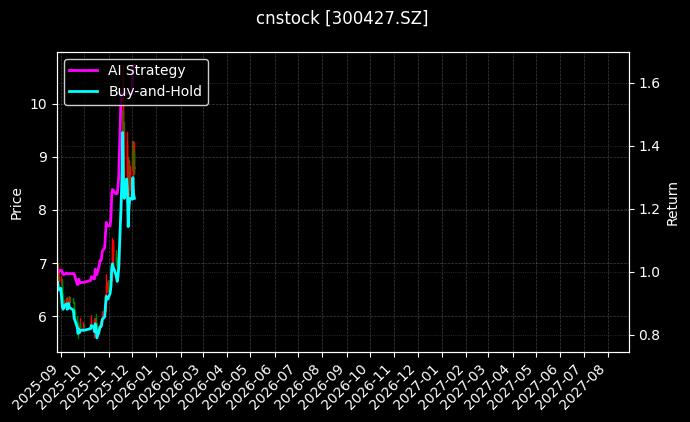
Task: Select the AI Strategy legend label
Action: (x=146, y=70)
